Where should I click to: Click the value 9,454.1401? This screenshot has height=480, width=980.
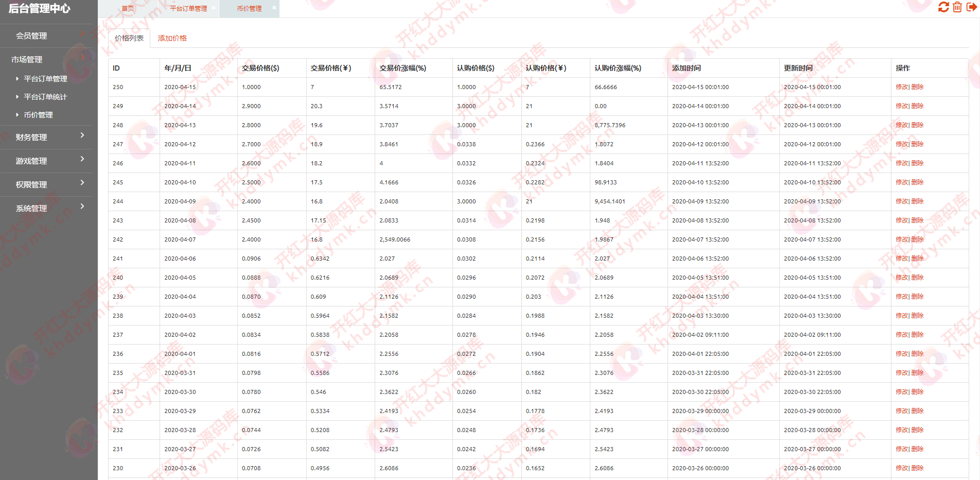(x=610, y=201)
